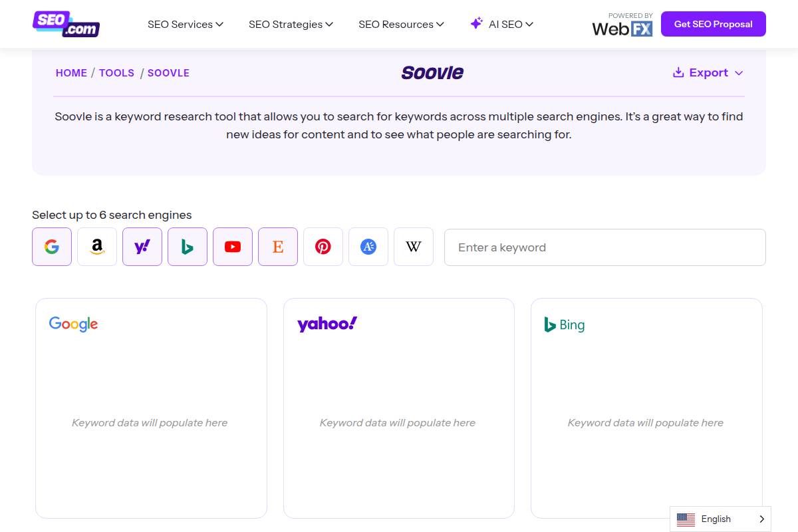
Task: Open the SEO Strategies menu
Action: pyautogui.click(x=291, y=24)
